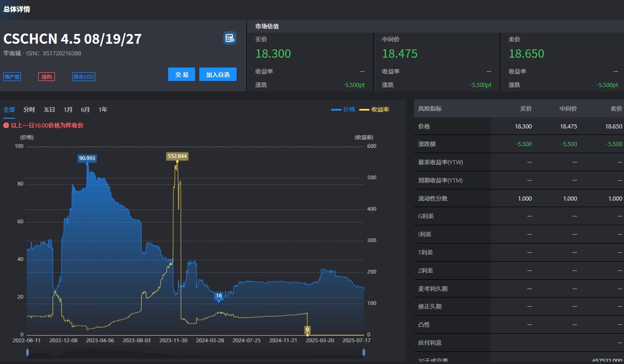Click the 到期收益率(YTM) row label
This screenshot has width=624, height=364.
tap(441, 180)
